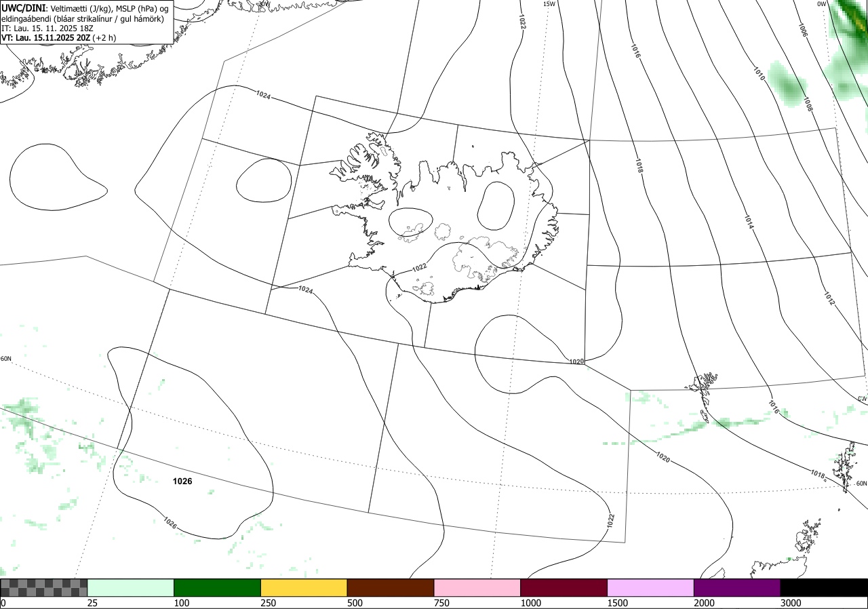Choose the light purple 1500–2000 legend swatch
Screen dimensions: 868x609
(x=651, y=587)
